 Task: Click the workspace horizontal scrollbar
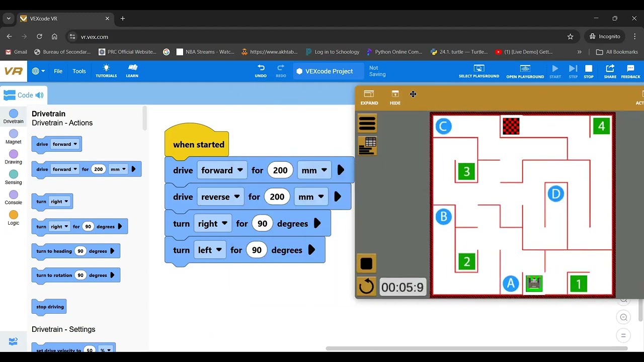pyautogui.click(x=476, y=348)
